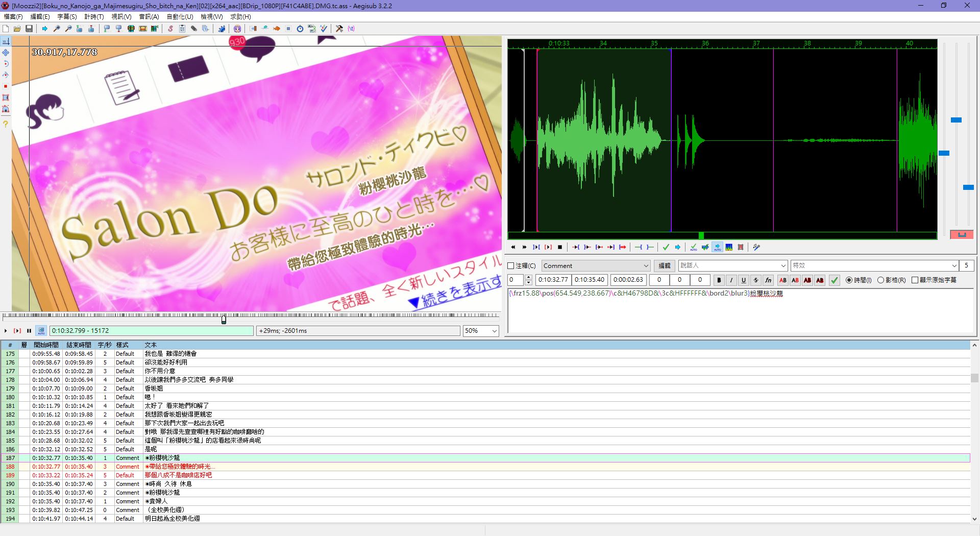The image size is (980, 536).
Task: Open the Comment style dropdown
Action: click(596, 266)
